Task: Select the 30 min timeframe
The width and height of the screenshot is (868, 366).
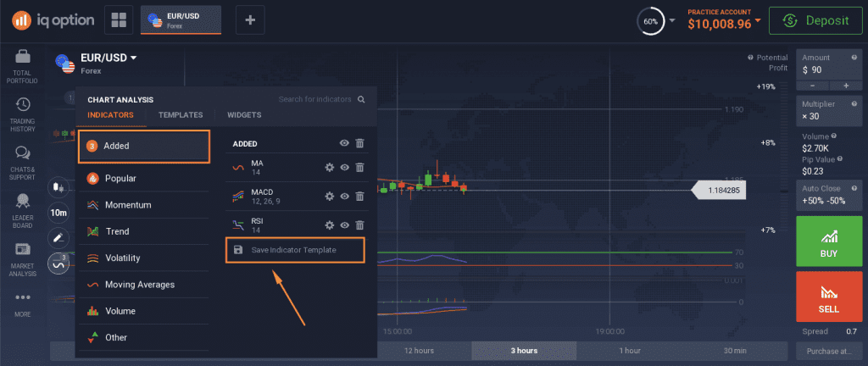Action: [x=735, y=351]
